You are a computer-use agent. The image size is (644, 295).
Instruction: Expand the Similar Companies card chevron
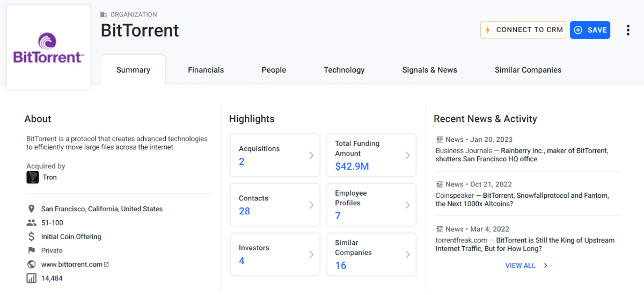click(407, 254)
